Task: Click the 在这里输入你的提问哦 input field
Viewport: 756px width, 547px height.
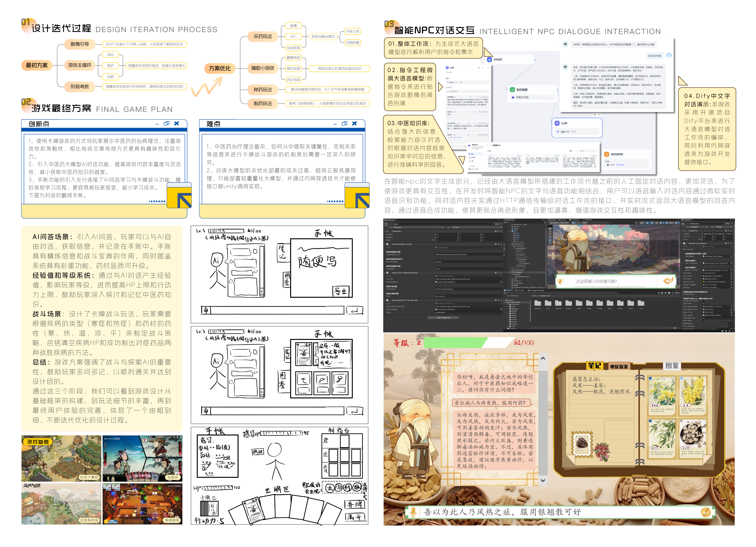Action: coord(609,282)
